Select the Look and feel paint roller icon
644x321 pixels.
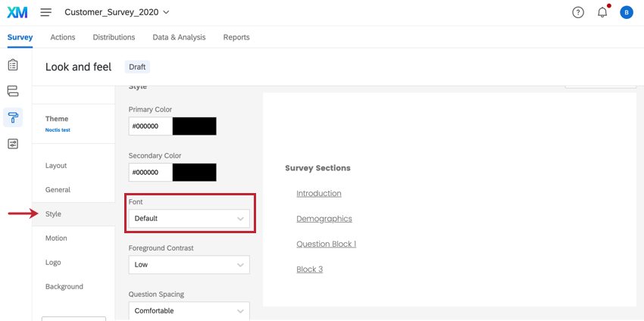(x=13, y=117)
